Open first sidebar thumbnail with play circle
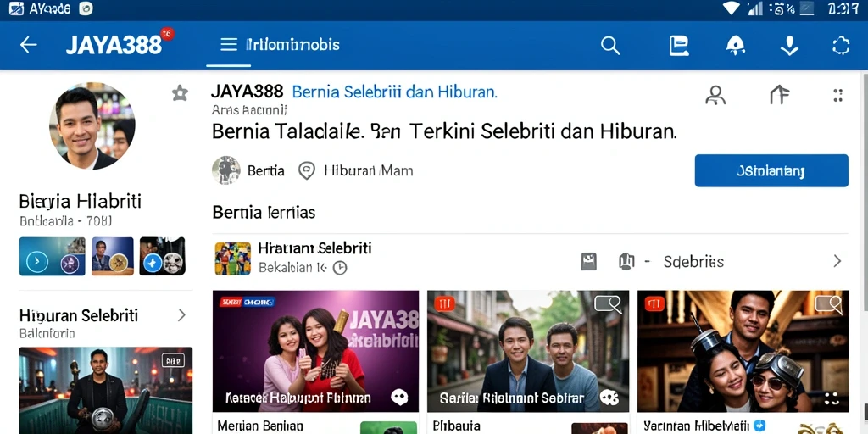Viewport: 868px width, 434px height. coord(52,256)
